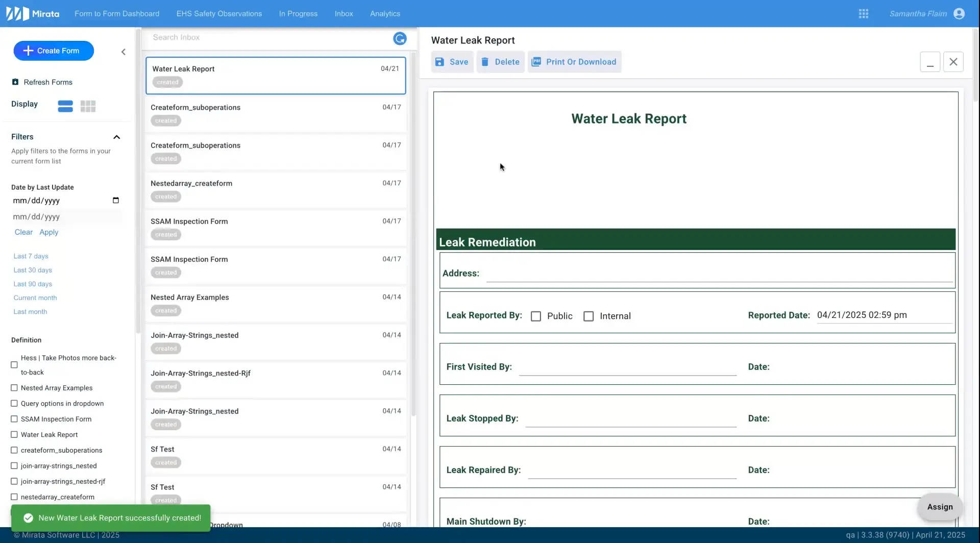Click the Assign button
The image size is (980, 543).
point(940,507)
